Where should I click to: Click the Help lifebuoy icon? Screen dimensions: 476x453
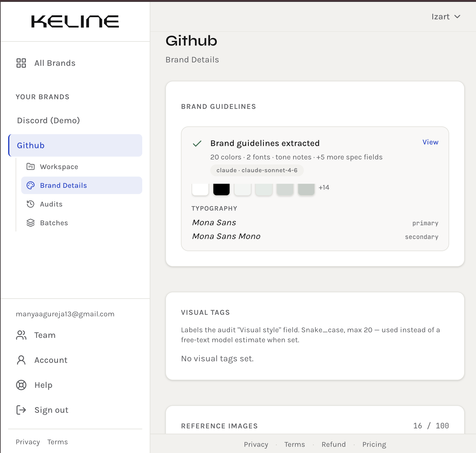point(21,385)
